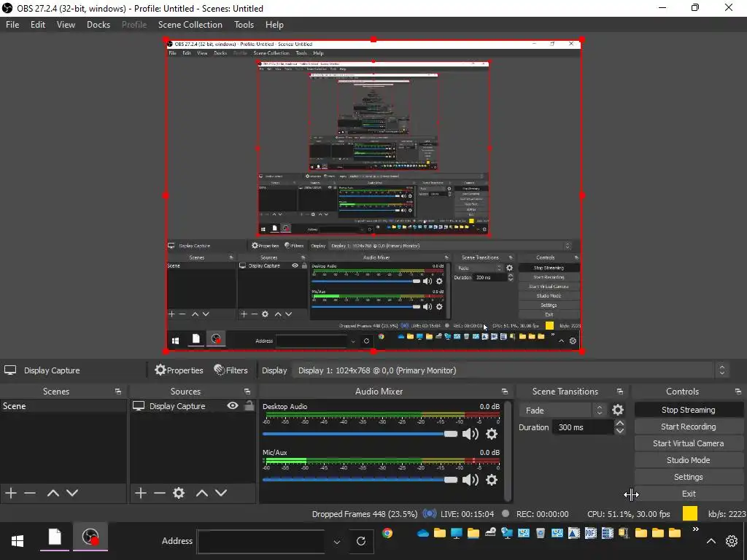Viewport: 747px width, 560px height.
Task: Open the Help menu
Action: tap(274, 25)
